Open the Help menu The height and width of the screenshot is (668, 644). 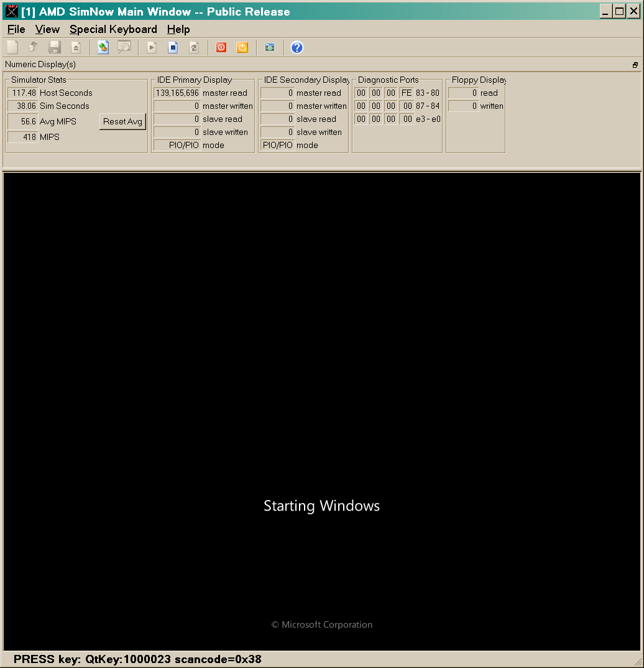coord(178,29)
